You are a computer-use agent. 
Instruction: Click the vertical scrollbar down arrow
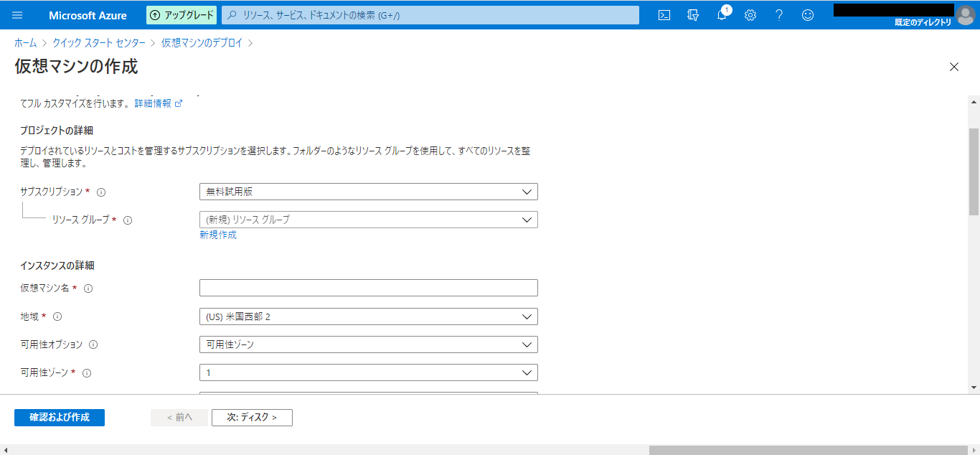click(x=974, y=388)
